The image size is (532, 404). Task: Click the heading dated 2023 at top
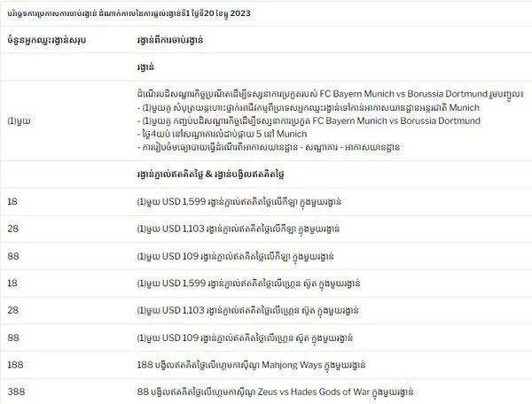click(x=129, y=13)
